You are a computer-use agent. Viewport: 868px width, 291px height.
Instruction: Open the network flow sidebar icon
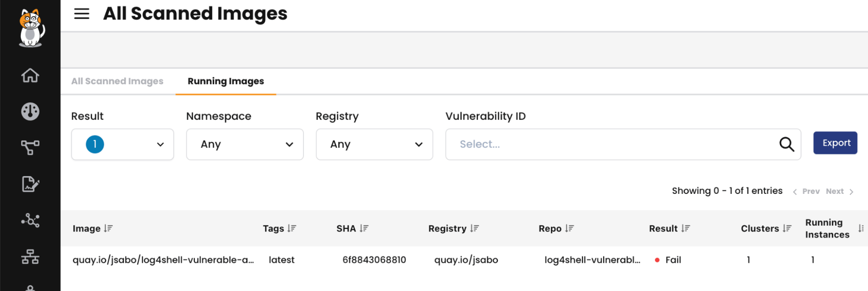pos(30,147)
